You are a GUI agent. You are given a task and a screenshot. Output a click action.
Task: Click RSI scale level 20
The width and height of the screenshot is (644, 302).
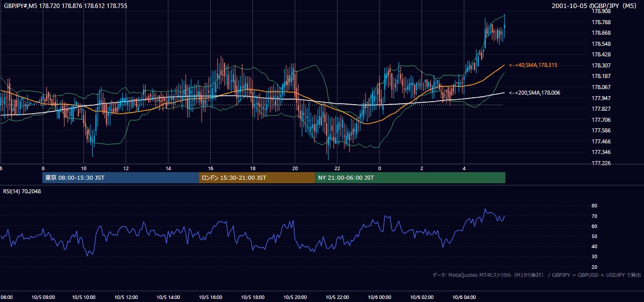coord(594,267)
